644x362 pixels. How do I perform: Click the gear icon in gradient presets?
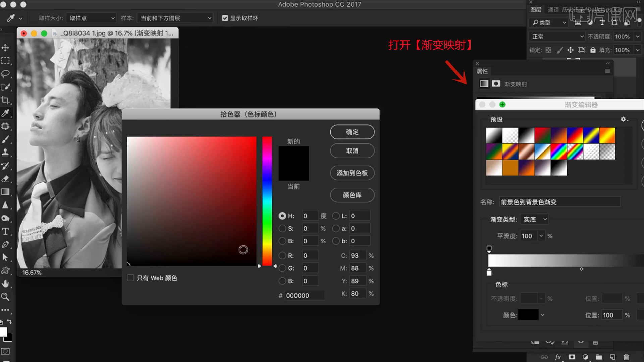[x=623, y=119]
